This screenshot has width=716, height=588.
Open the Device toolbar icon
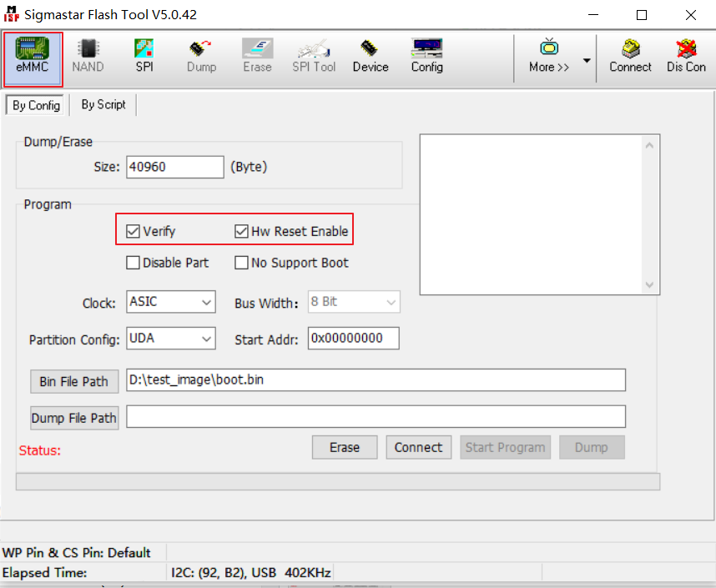[x=370, y=56]
